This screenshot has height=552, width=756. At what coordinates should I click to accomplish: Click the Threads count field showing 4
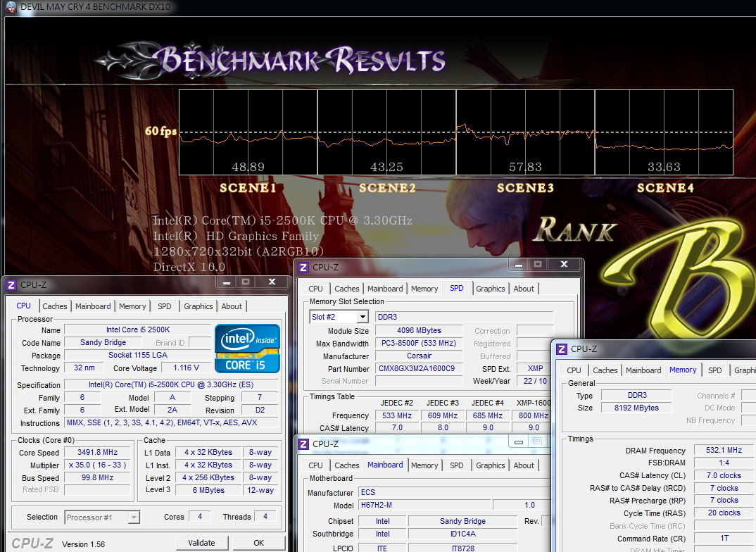pyautogui.click(x=265, y=516)
